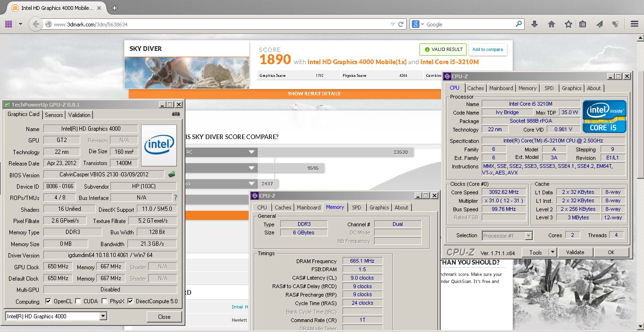Click the CPU-Z title icon of the CPU window

(447, 76)
